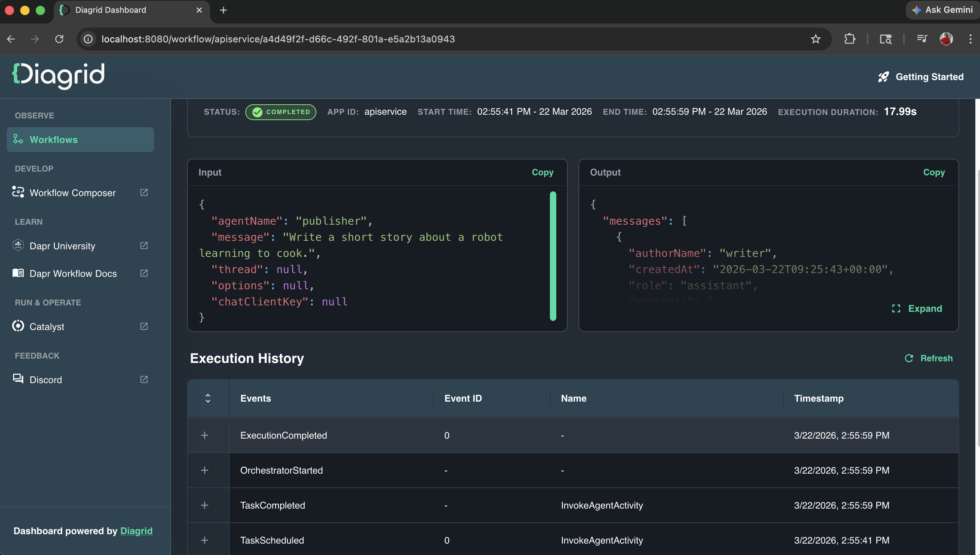
Task: Toggle expand-all arrows in table header
Action: (x=208, y=398)
